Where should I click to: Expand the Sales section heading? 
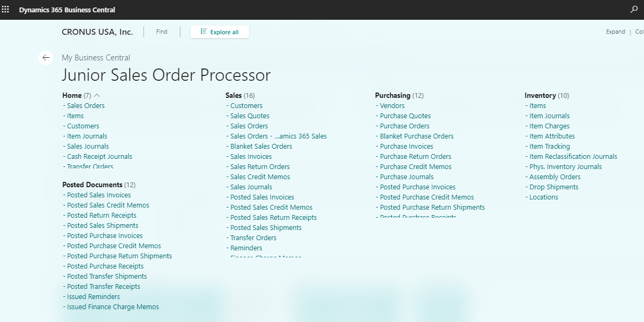pyautogui.click(x=234, y=96)
